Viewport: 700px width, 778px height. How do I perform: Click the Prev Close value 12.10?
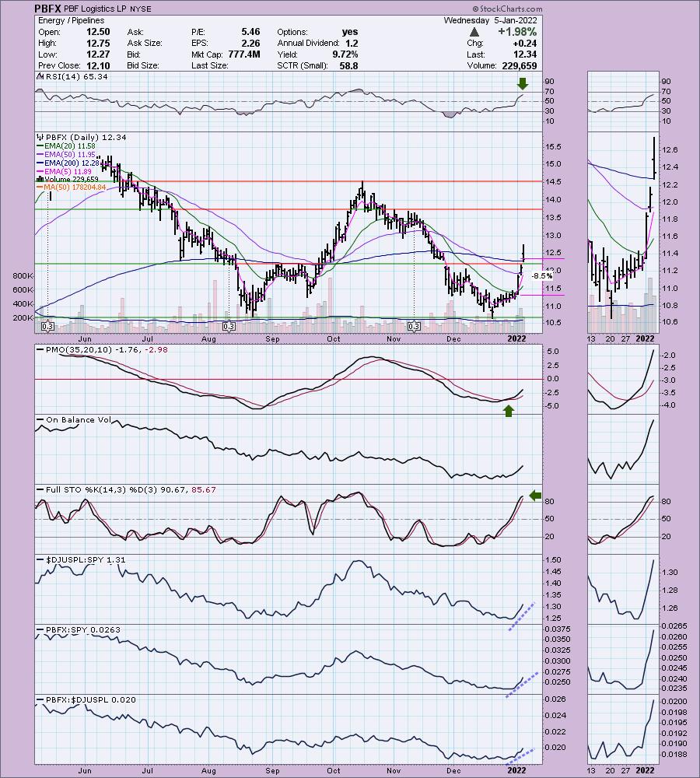click(x=98, y=65)
